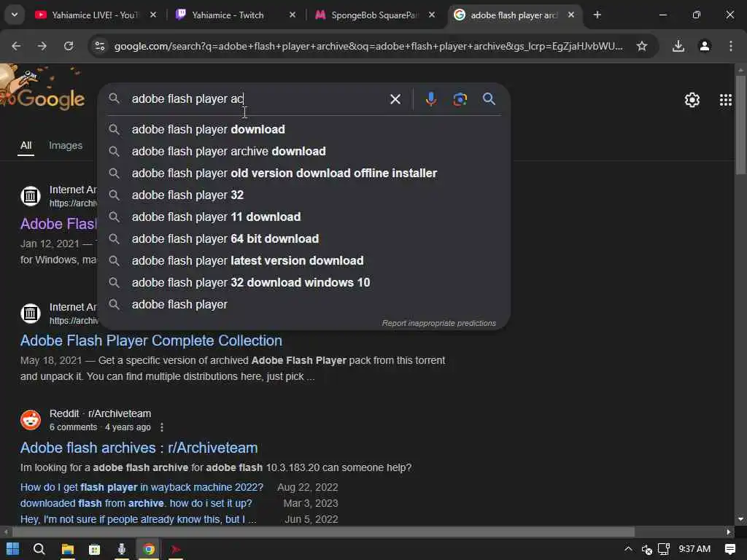Open Microsoft Store from taskbar

(94, 549)
